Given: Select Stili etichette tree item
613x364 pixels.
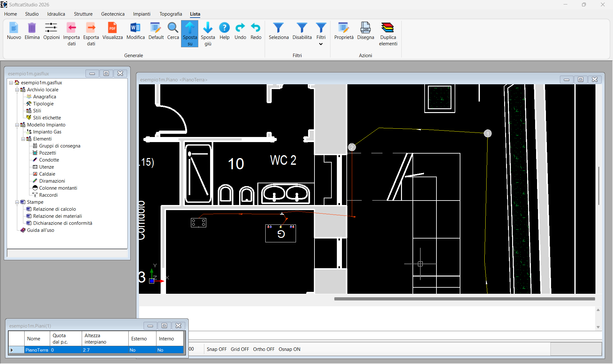Looking at the screenshot, I should pos(47,118).
